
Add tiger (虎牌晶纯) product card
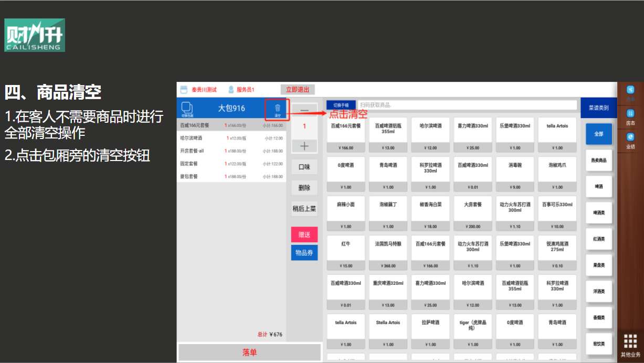tap(474, 332)
